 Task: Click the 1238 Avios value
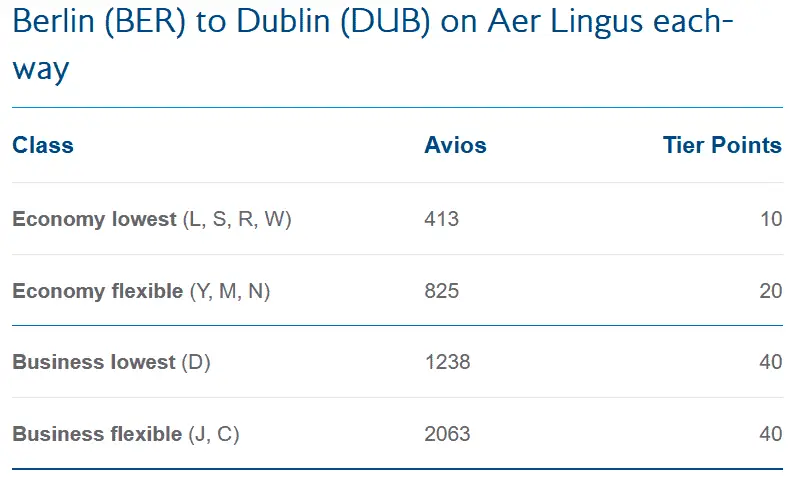[447, 362]
